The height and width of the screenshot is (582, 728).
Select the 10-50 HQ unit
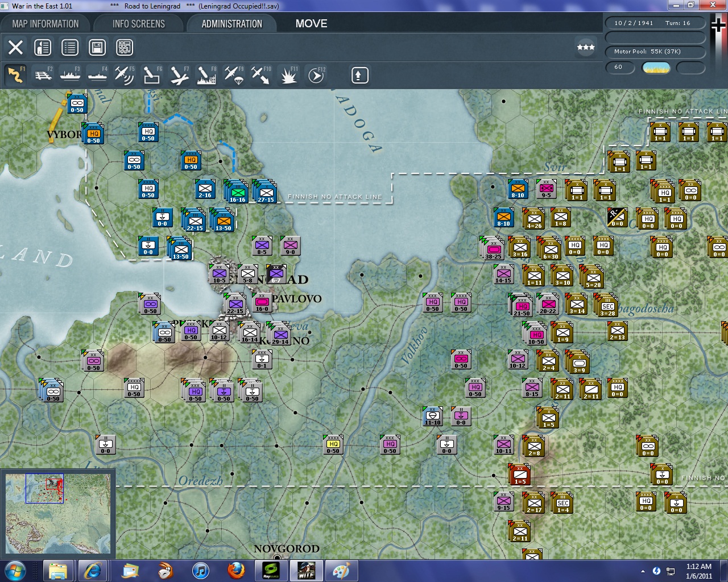[535, 334]
